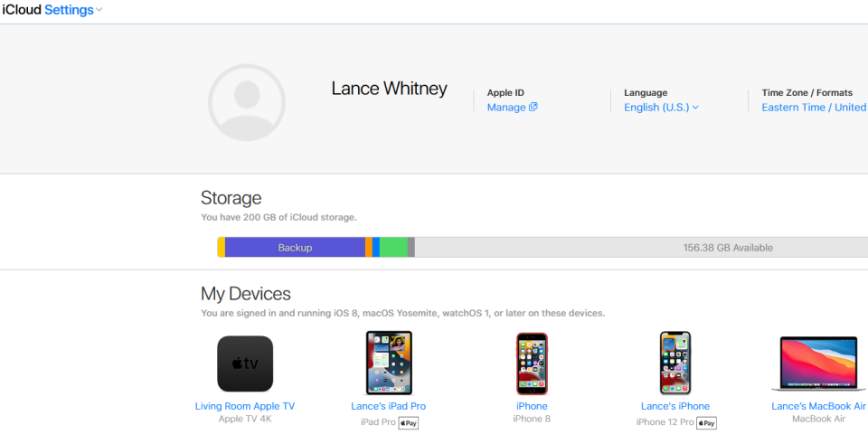Select the Apple TV device icon
Viewport: 868px width, 444px height.
click(x=245, y=364)
